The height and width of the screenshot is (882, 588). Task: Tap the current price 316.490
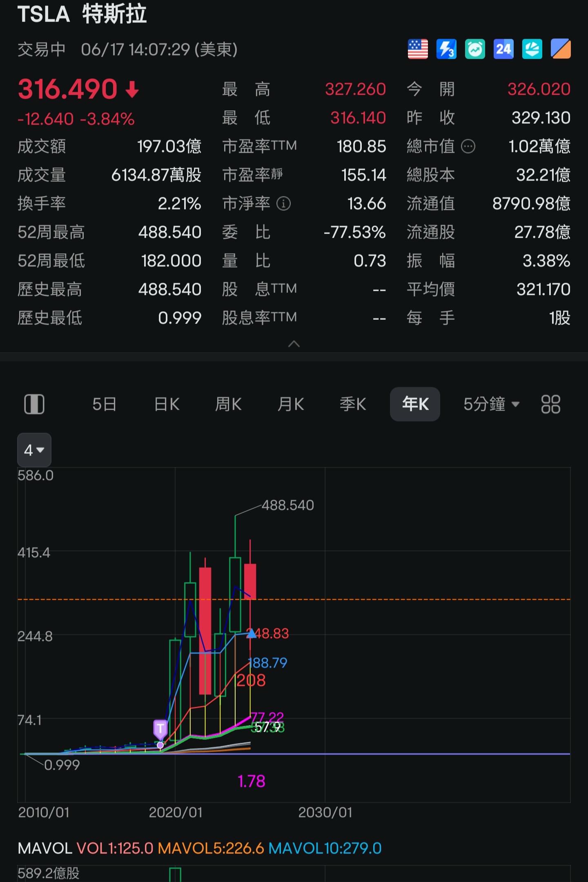pyautogui.click(x=68, y=89)
